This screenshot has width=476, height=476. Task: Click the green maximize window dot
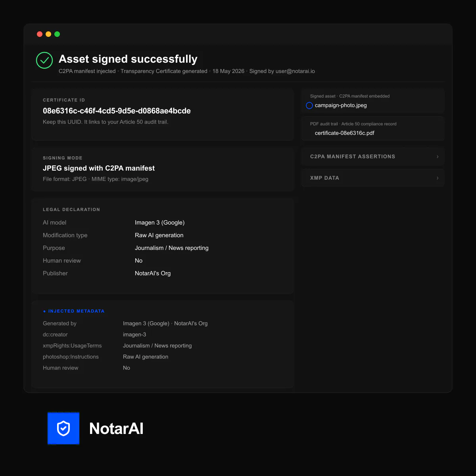[57, 34]
